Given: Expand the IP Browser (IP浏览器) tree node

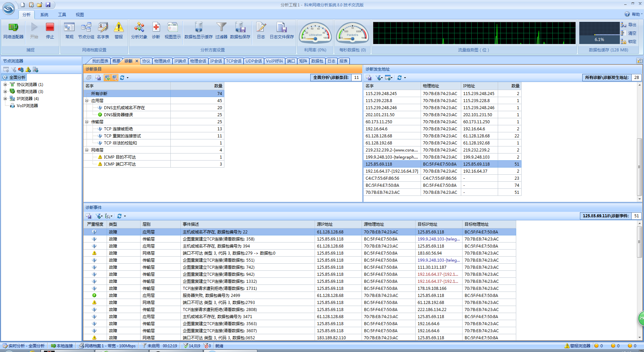Looking at the screenshot, I should [x=5, y=99].
